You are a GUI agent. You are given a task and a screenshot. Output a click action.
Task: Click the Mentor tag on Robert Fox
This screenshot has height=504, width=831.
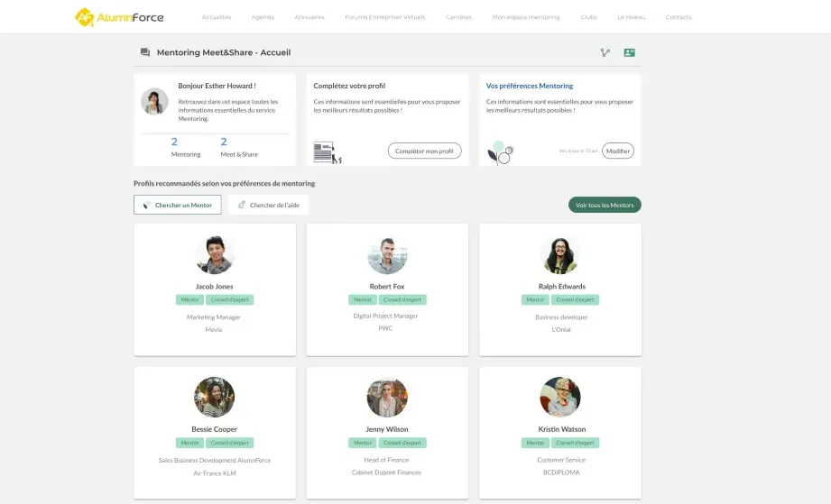(x=363, y=299)
